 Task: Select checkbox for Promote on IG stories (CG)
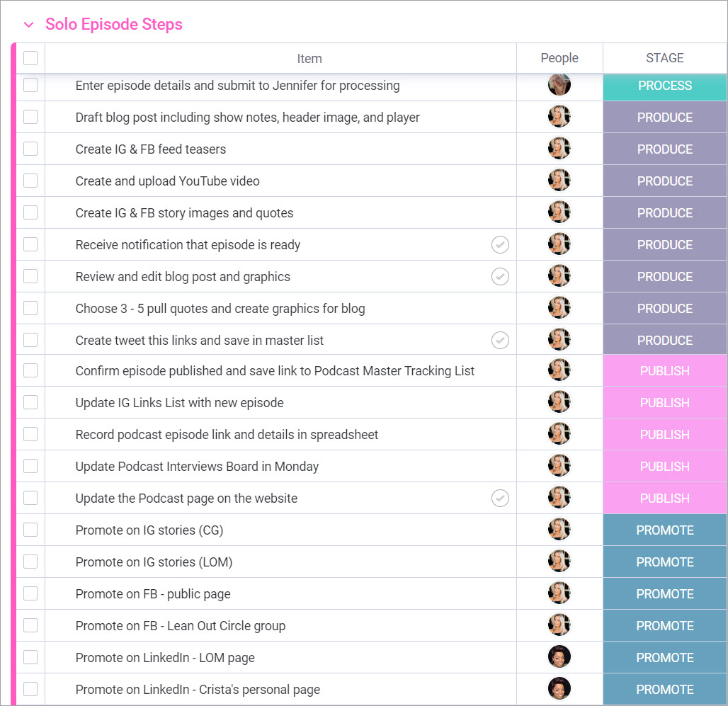coord(30,530)
